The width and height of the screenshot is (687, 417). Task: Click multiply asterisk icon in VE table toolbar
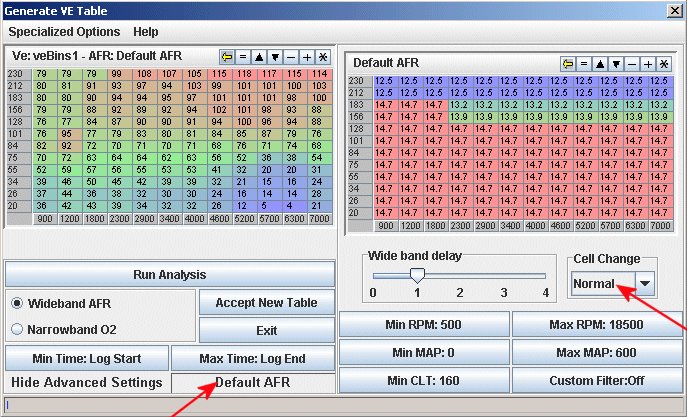point(323,57)
